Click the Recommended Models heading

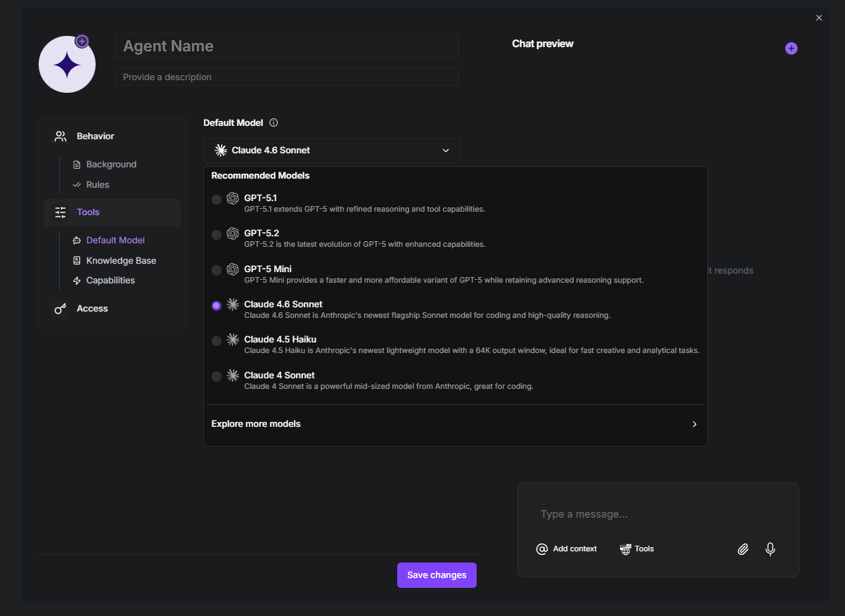tap(260, 176)
